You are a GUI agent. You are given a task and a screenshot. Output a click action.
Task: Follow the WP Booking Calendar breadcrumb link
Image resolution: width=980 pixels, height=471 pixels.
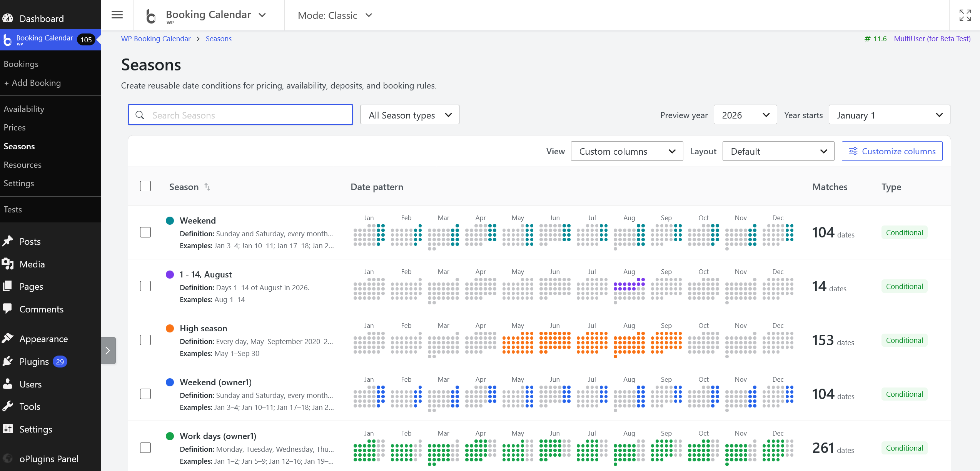[x=156, y=39]
